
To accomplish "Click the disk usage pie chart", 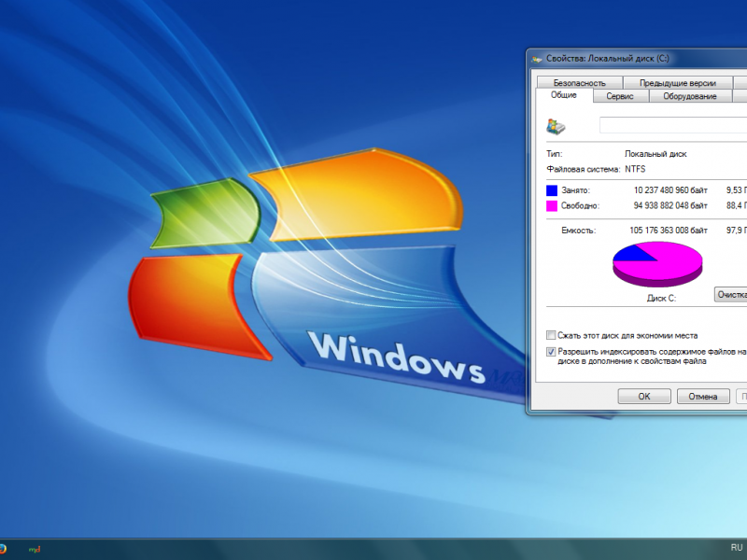I will point(657,264).
